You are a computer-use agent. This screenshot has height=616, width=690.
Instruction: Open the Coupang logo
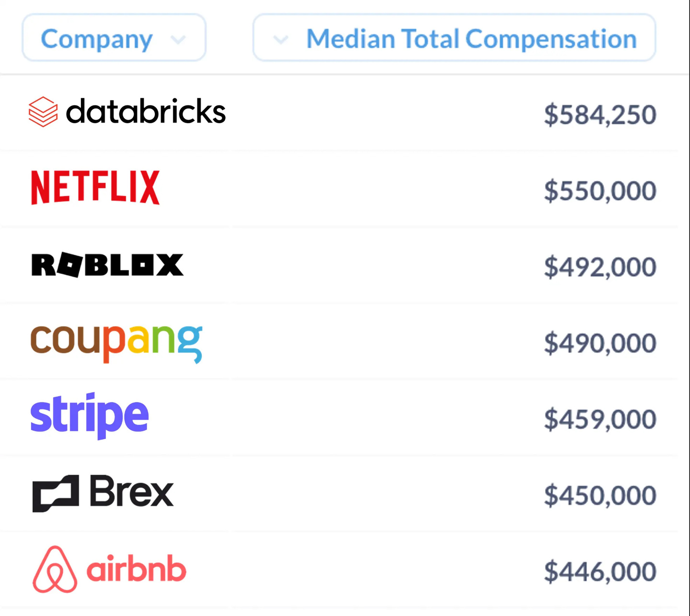click(x=116, y=342)
